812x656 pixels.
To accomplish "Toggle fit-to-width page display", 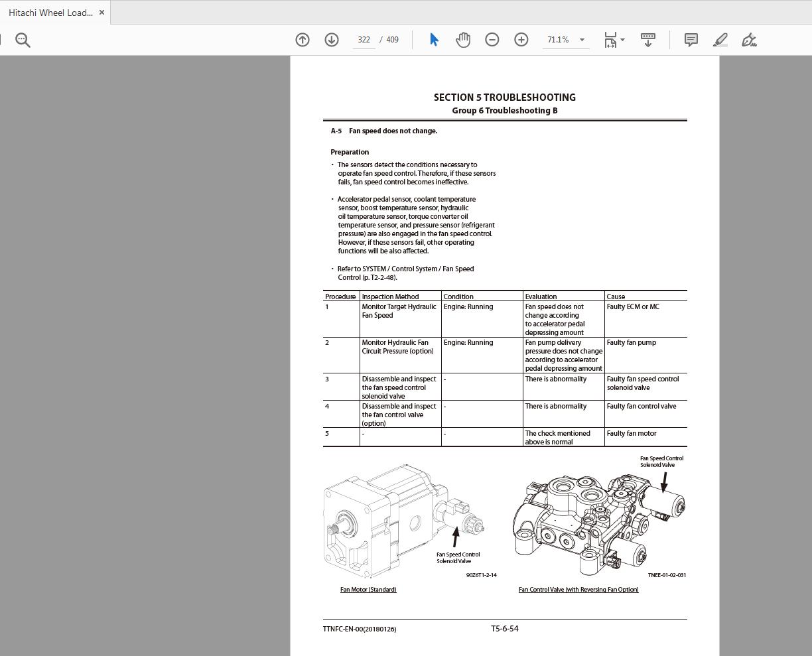I will coord(610,40).
